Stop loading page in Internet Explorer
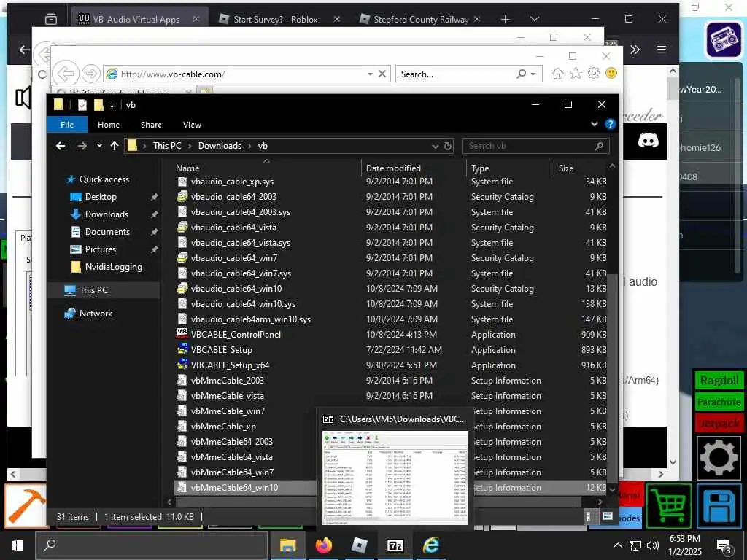This screenshot has width=747, height=560. tap(382, 74)
